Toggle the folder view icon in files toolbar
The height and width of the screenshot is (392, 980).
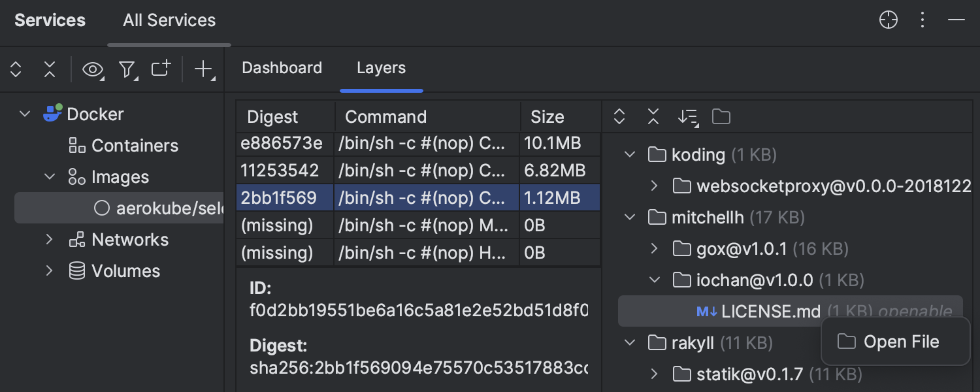721,117
